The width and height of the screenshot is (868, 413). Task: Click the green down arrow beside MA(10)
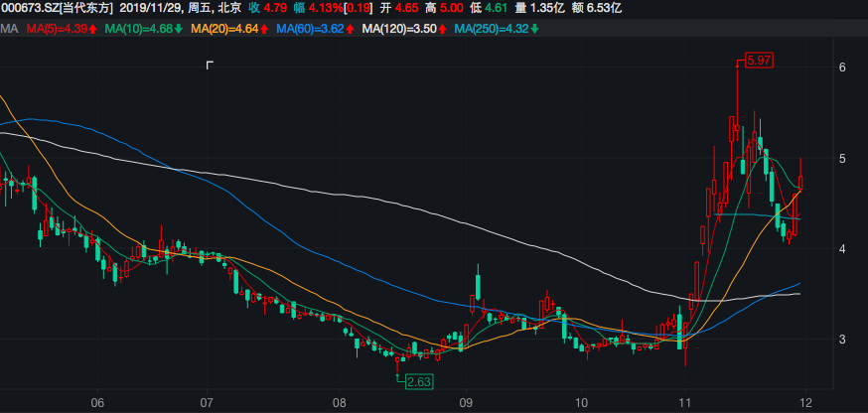click(178, 29)
